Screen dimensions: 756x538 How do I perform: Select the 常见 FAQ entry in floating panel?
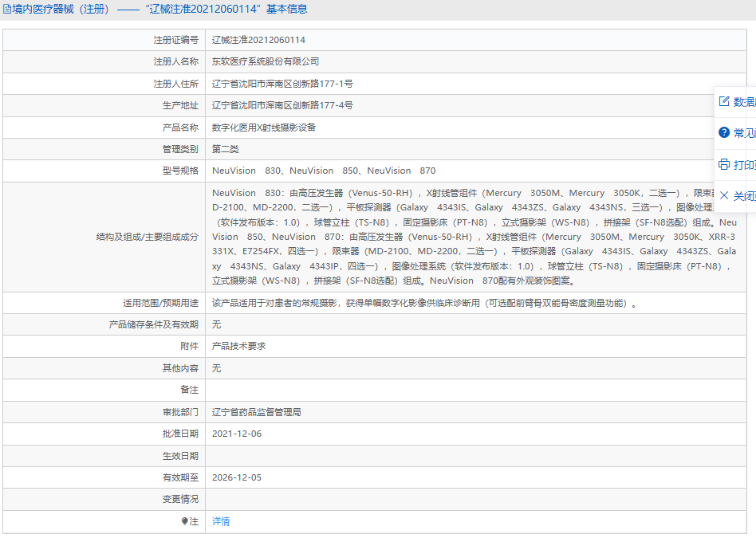pos(744,133)
